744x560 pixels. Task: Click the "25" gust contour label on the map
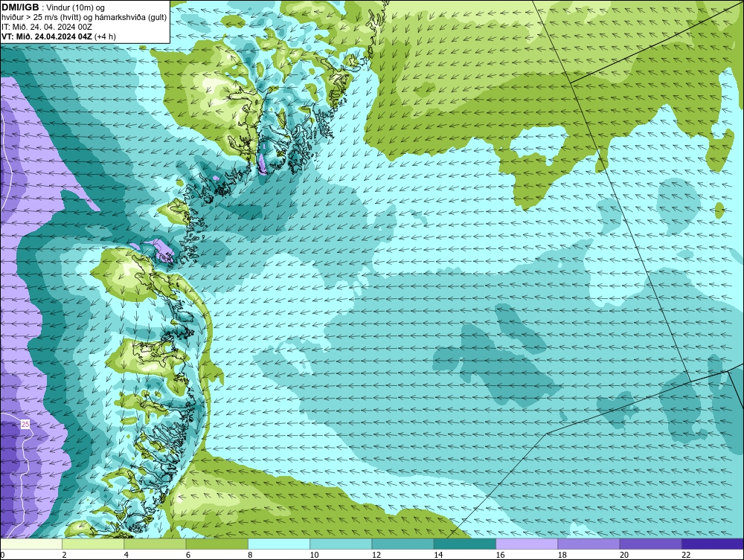click(25, 425)
